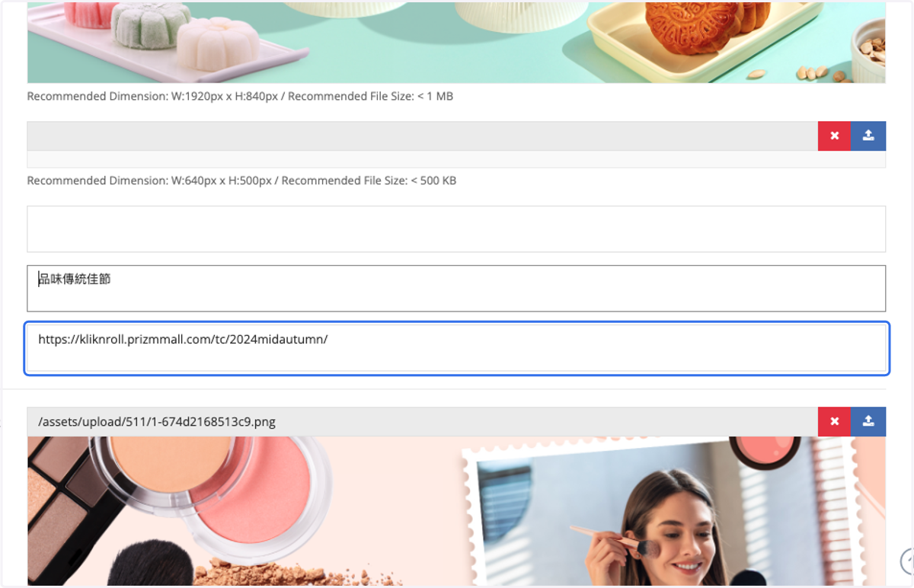Open the makeup banner image preview
This screenshot has width=914, height=588.
tap(456, 511)
